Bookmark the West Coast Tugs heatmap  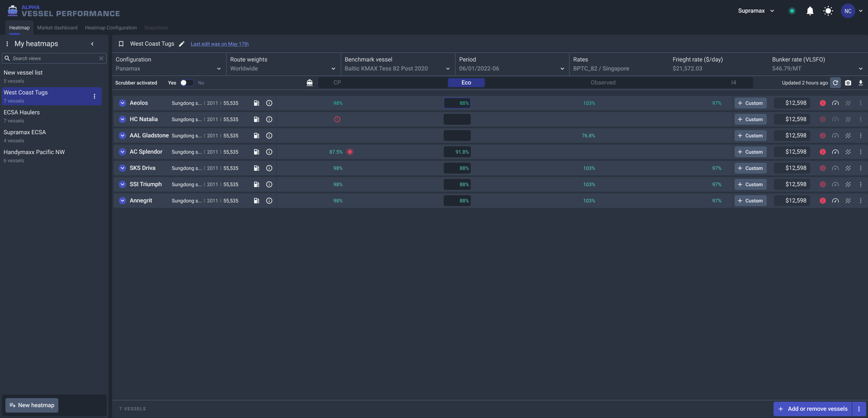pos(121,44)
